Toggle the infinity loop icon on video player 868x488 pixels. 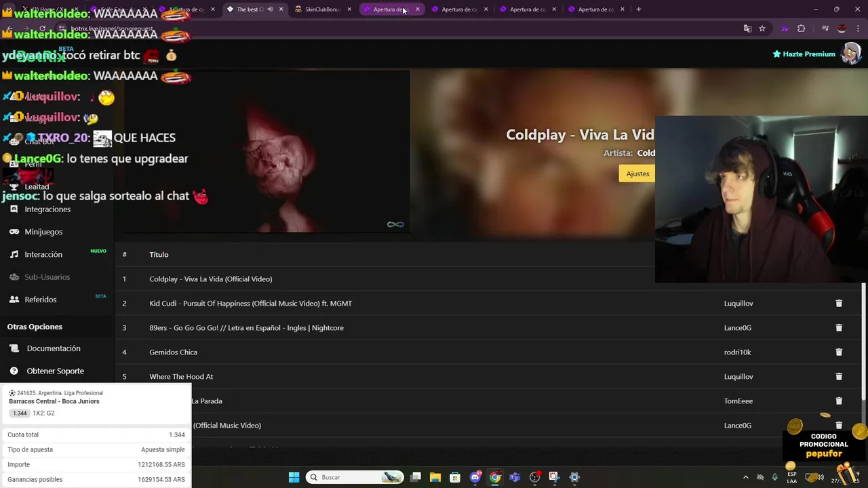(x=395, y=224)
